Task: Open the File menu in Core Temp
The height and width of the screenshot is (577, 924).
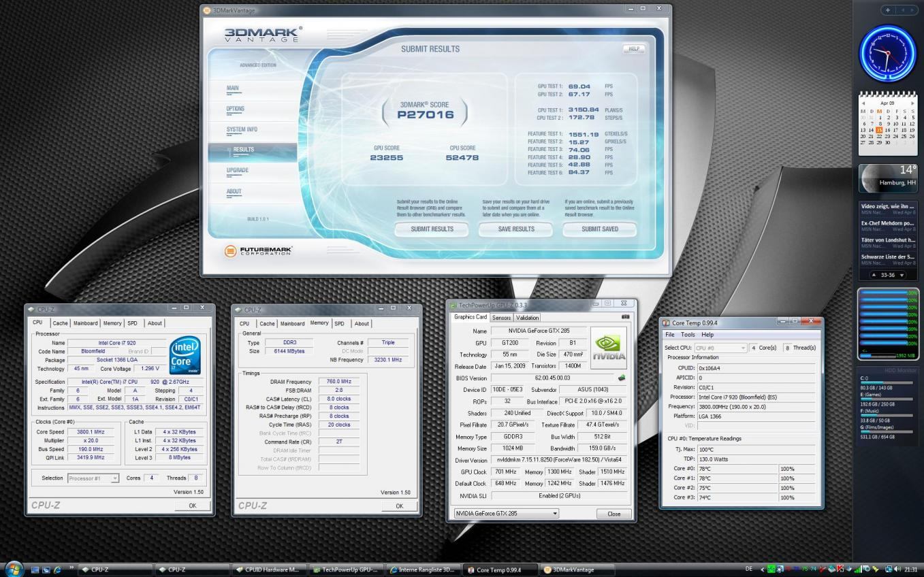Action: (x=670, y=335)
